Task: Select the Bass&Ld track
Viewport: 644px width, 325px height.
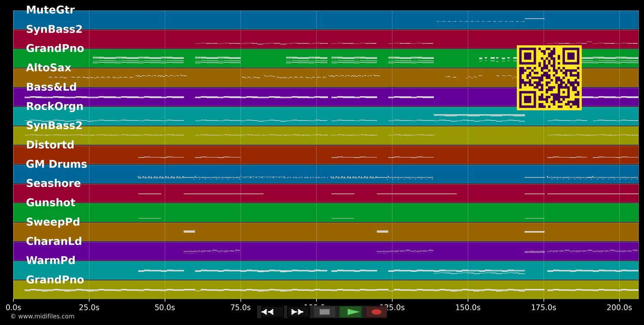Action: click(51, 87)
